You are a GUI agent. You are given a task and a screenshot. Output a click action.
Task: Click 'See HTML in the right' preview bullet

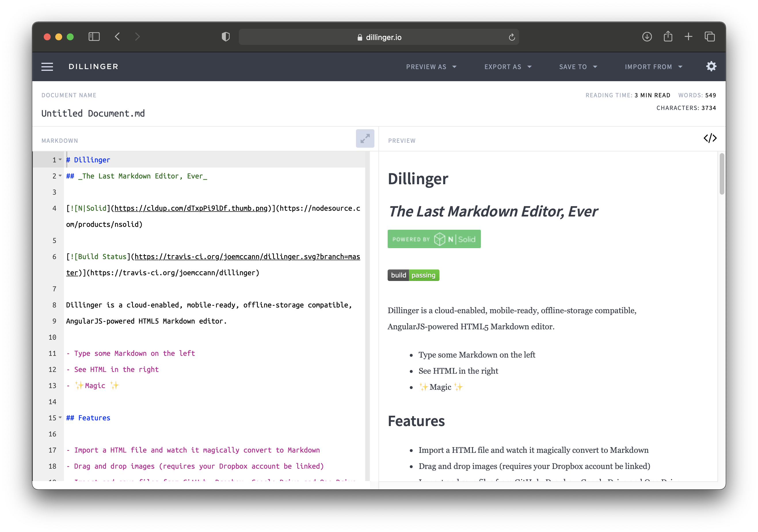[x=458, y=371]
